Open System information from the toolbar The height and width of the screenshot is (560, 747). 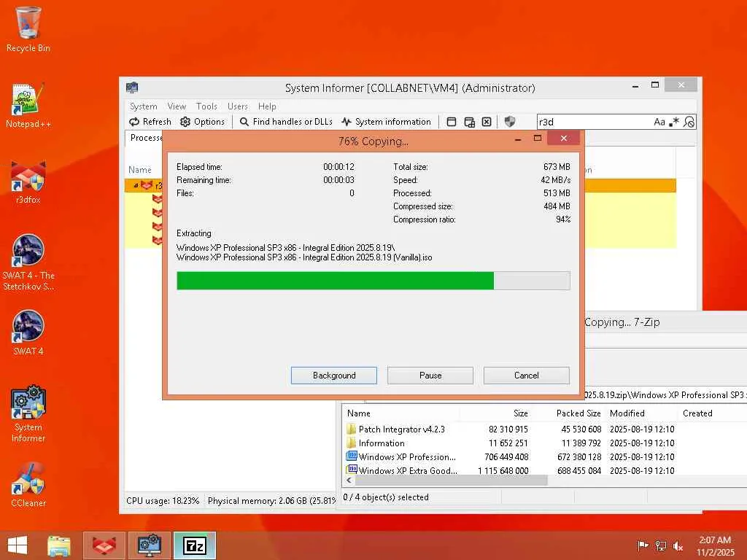(387, 122)
